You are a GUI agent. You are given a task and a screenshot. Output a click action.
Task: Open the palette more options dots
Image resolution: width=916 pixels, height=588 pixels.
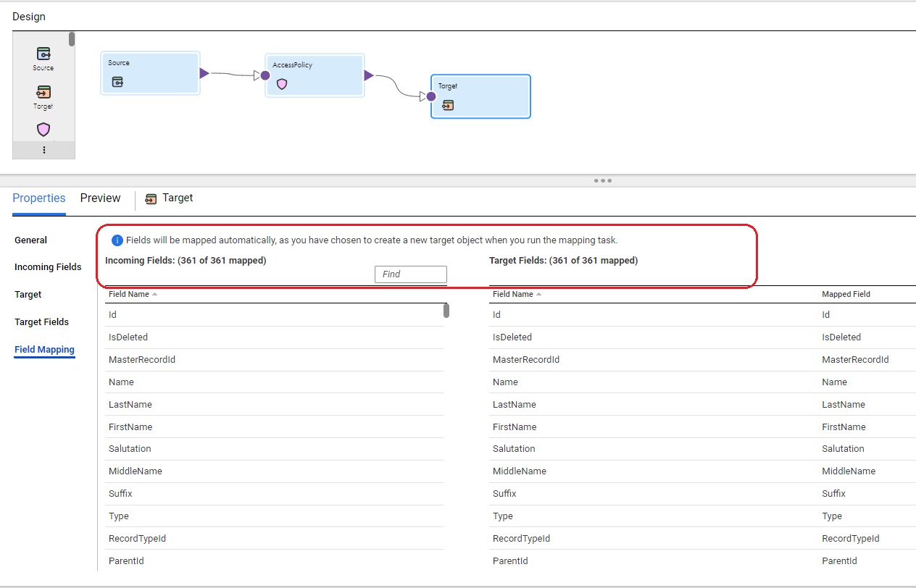pyautogui.click(x=43, y=150)
